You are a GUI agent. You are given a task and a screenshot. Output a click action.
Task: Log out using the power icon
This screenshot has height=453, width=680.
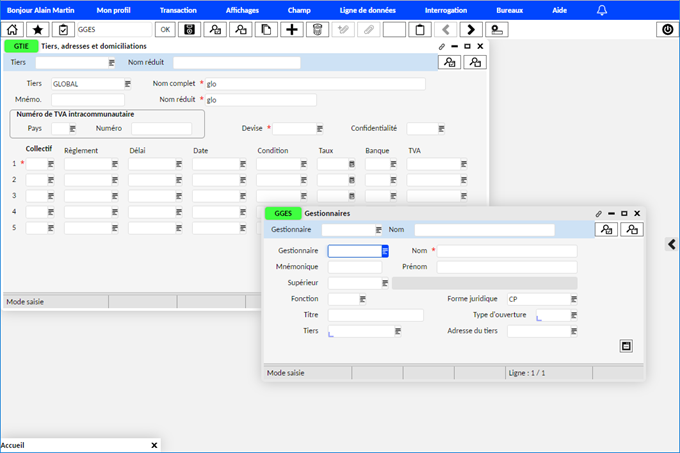(x=667, y=29)
